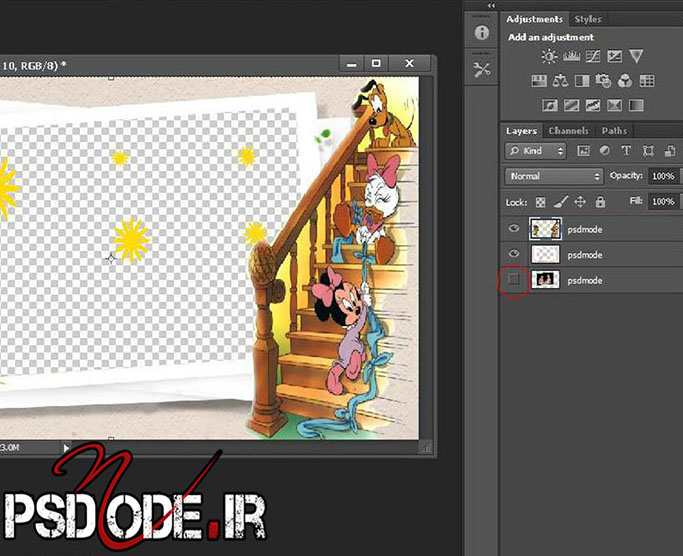683x556 pixels.
Task: Add a Posterize adjustment
Action: (571, 105)
